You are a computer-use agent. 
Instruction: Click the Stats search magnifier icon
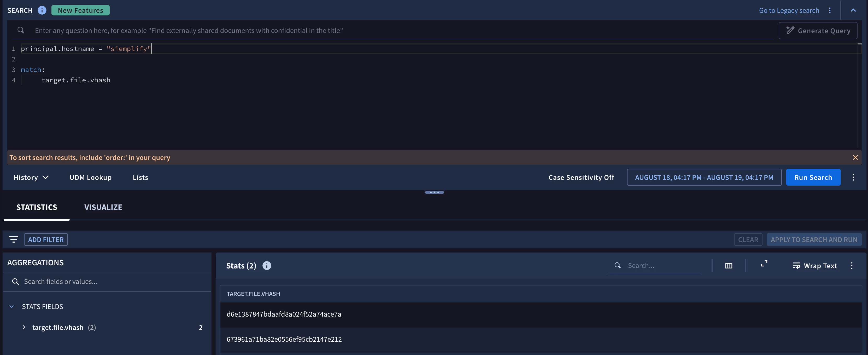point(617,265)
